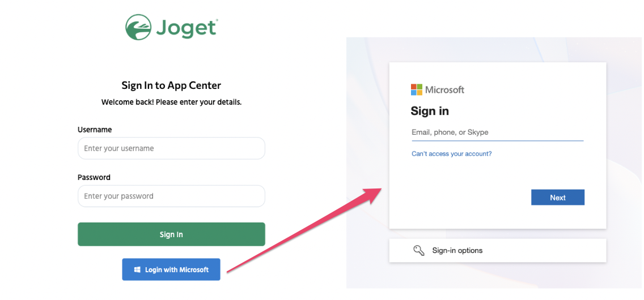The height and width of the screenshot is (300, 644).
Task: Click the Windows icon in Login with Microsoft
Action: 138,269
